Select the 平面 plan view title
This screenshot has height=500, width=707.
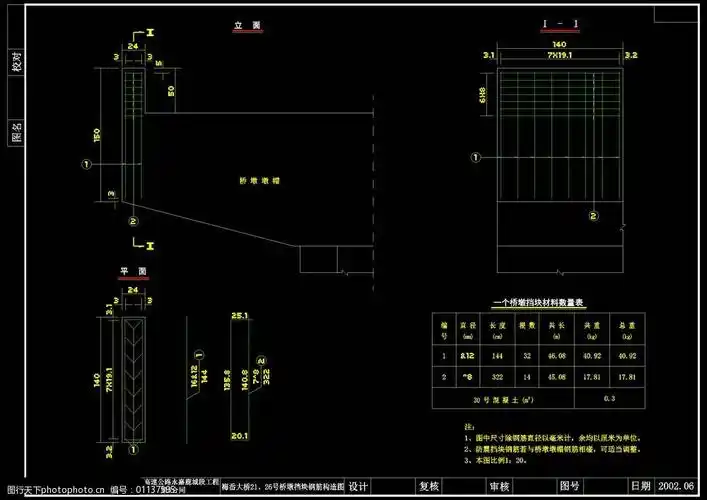(x=133, y=271)
